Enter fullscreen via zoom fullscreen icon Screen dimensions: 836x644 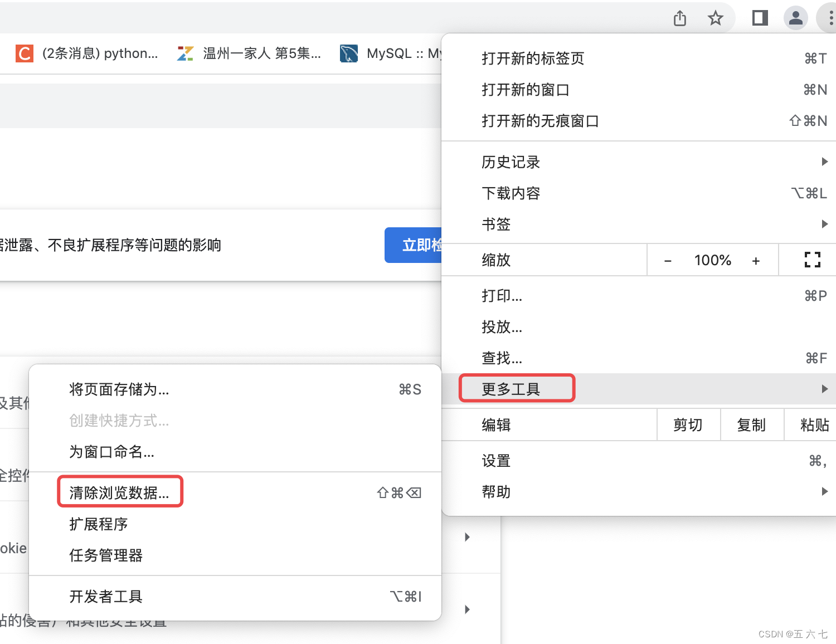pyautogui.click(x=813, y=260)
